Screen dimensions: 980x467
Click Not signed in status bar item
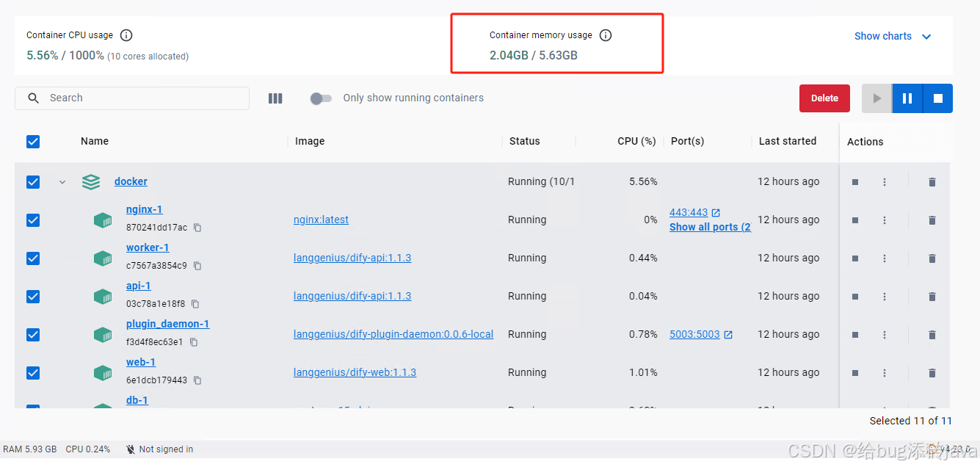(159, 449)
